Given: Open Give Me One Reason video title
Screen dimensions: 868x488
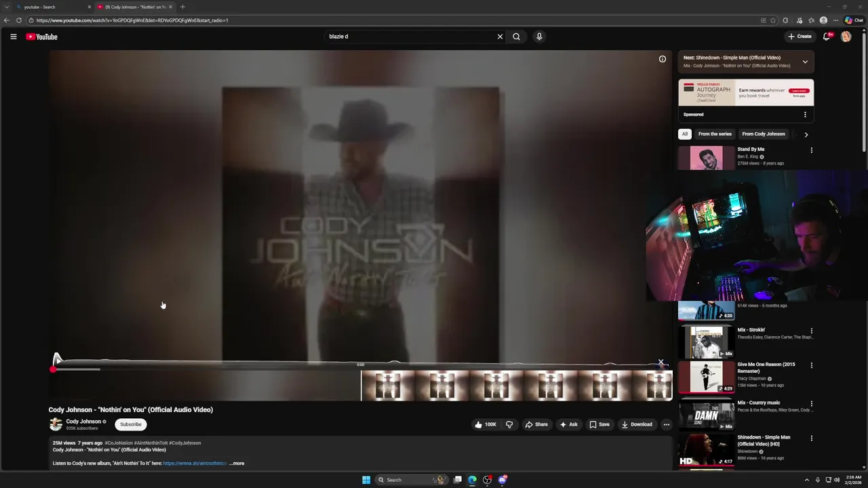Looking at the screenshot, I should 766,367.
